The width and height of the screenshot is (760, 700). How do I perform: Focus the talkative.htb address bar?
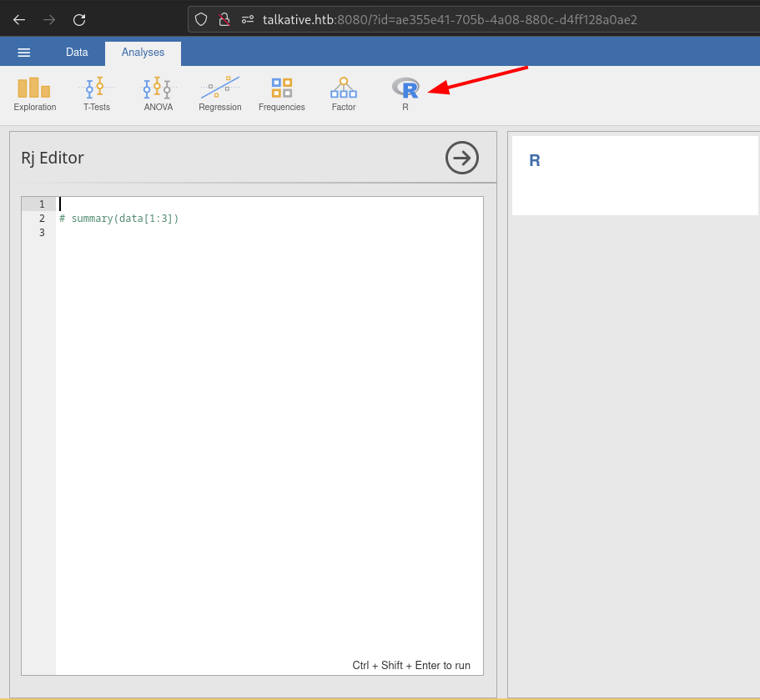coord(450,19)
